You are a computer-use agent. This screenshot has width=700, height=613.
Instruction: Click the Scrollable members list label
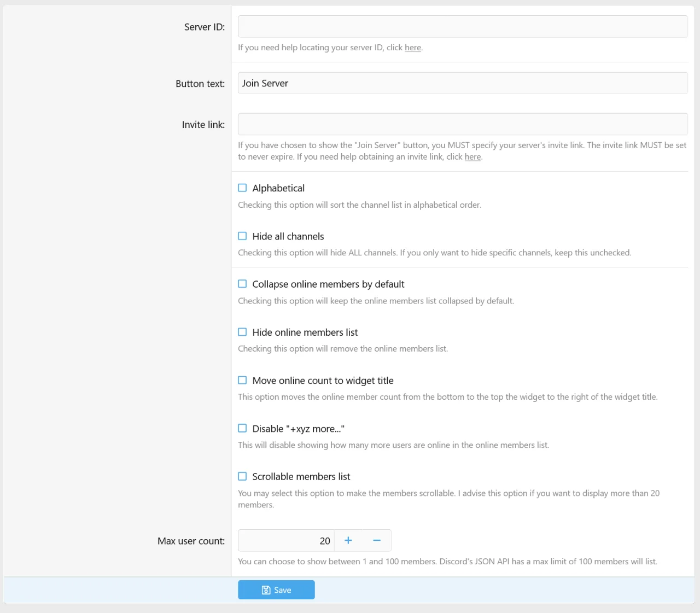(x=301, y=477)
